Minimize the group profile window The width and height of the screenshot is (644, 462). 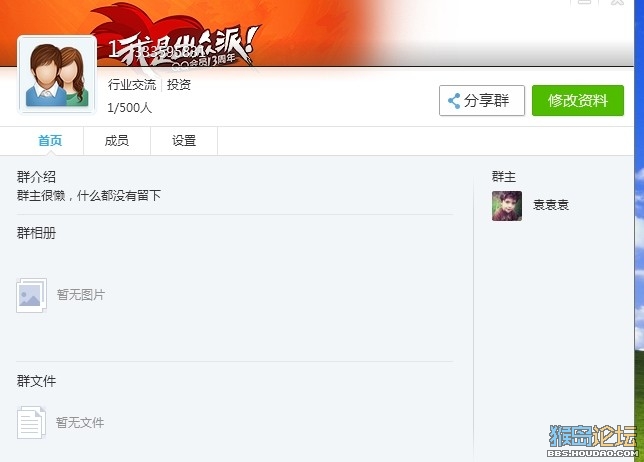(x=584, y=2)
